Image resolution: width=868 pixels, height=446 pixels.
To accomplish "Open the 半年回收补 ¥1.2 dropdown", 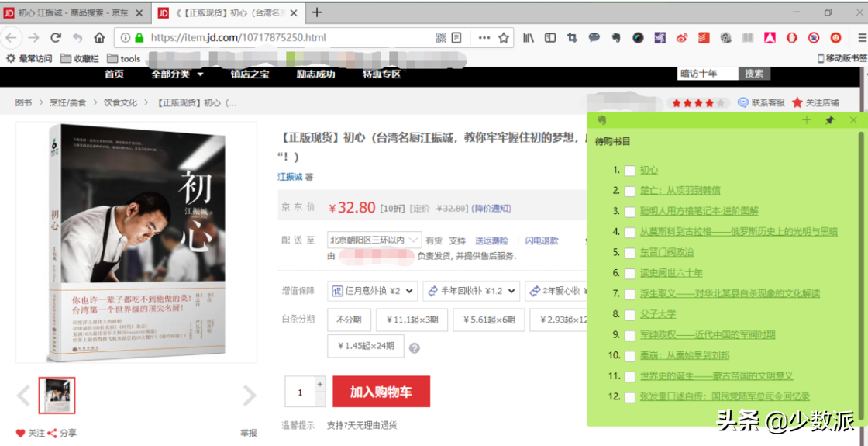I will pos(471,290).
